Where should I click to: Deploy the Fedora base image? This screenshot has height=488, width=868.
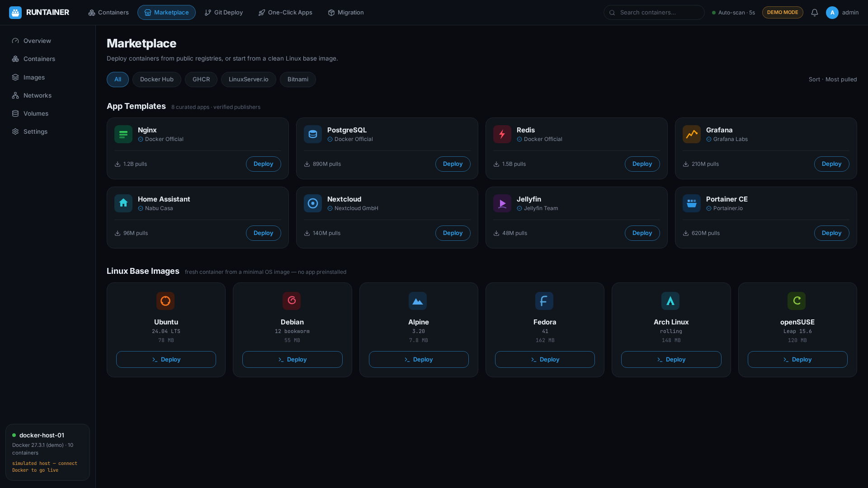(545, 360)
